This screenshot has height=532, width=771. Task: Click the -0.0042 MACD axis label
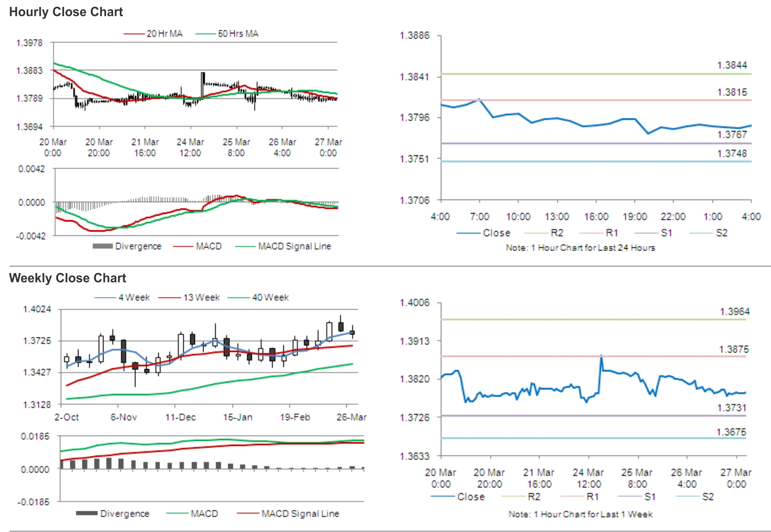point(31,236)
